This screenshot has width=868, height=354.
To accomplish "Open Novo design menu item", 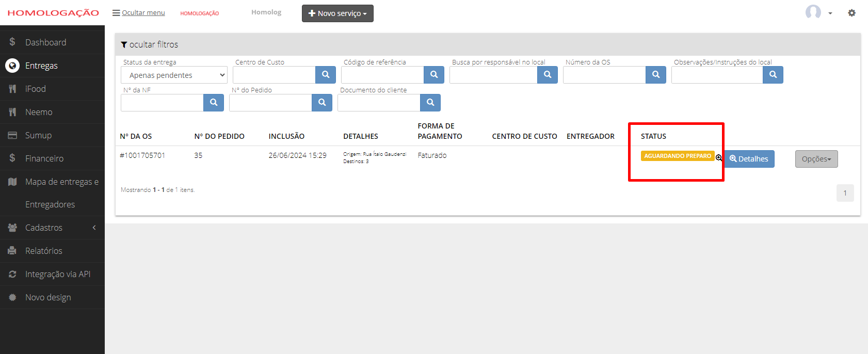I will pyautogui.click(x=52, y=297).
